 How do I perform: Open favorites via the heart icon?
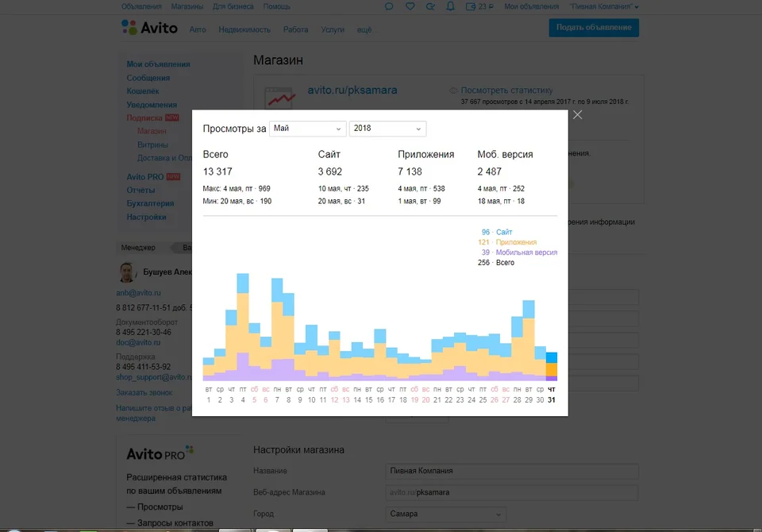(410, 6)
